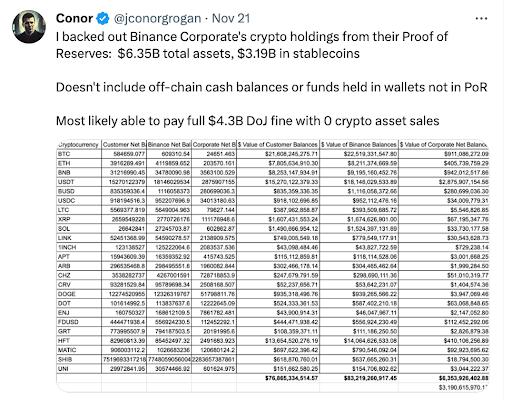Open the @jconorgrogan handle link
Screen dimensions: 512x401
click(x=157, y=19)
